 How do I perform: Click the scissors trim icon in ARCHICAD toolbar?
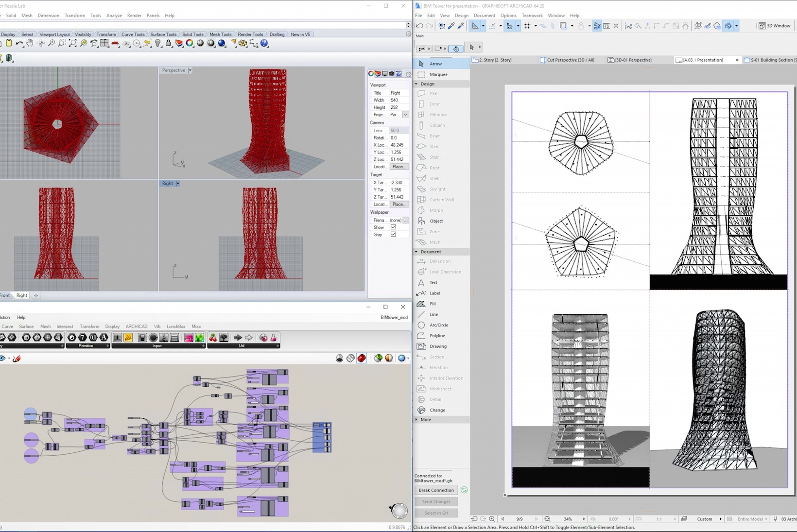628,26
